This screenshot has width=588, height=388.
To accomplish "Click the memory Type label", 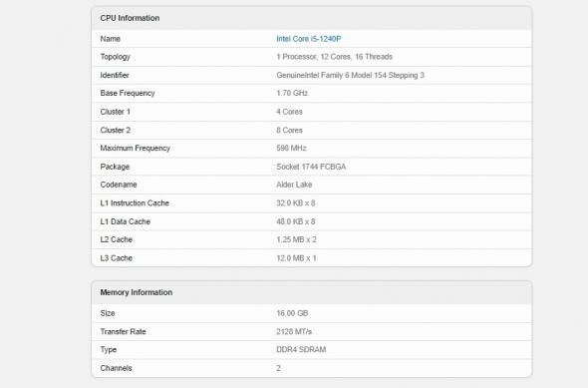I will 109,350.
